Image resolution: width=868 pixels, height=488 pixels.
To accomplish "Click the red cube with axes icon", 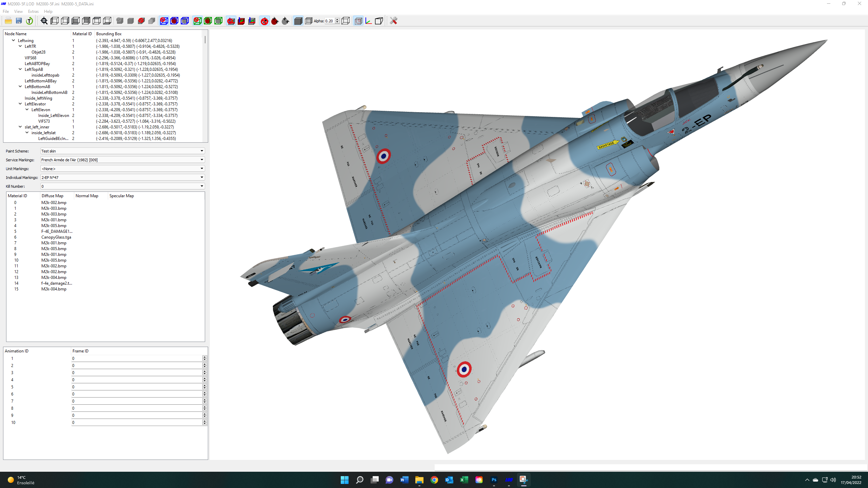I will (241, 21).
